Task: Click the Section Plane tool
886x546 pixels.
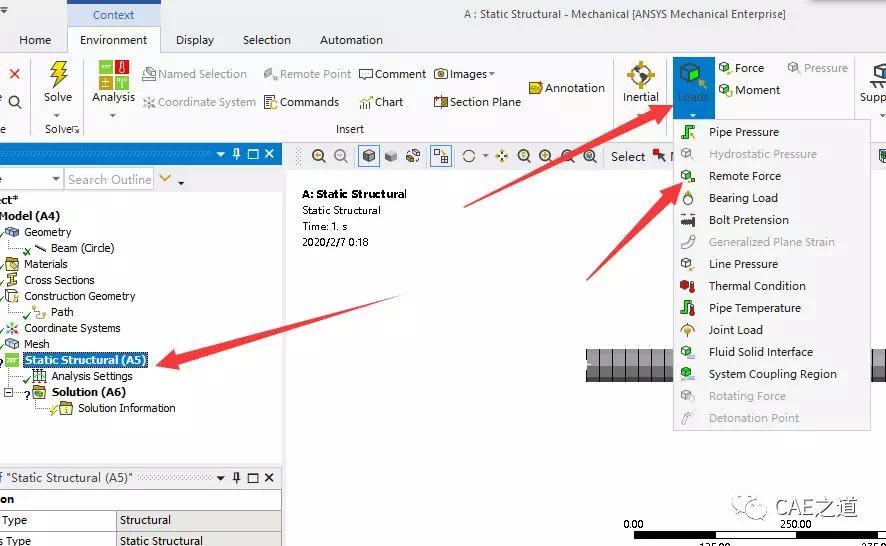Action: pyautogui.click(x=477, y=102)
